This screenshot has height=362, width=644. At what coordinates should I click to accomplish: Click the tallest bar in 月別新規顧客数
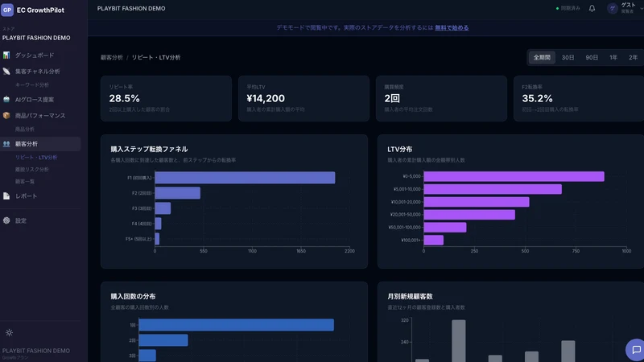tap(459, 341)
